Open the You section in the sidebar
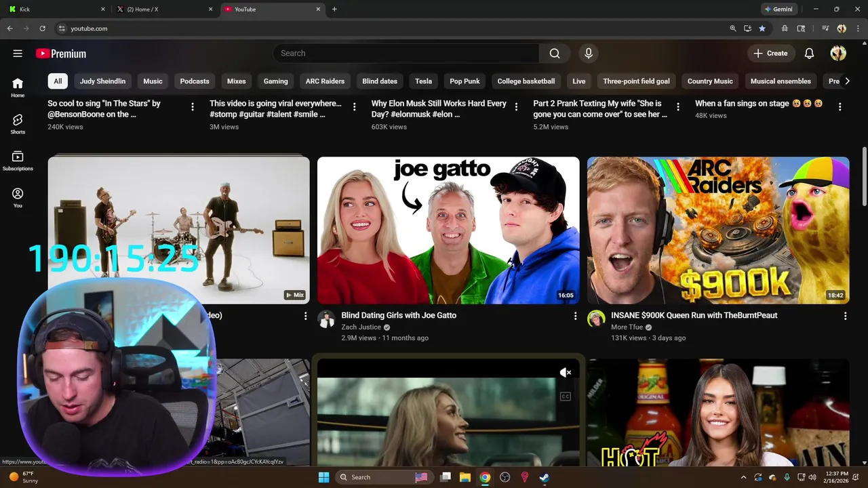 pyautogui.click(x=18, y=197)
